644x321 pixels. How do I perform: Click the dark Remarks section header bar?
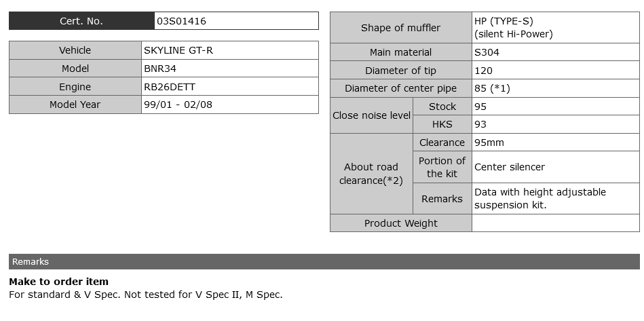[324, 261]
